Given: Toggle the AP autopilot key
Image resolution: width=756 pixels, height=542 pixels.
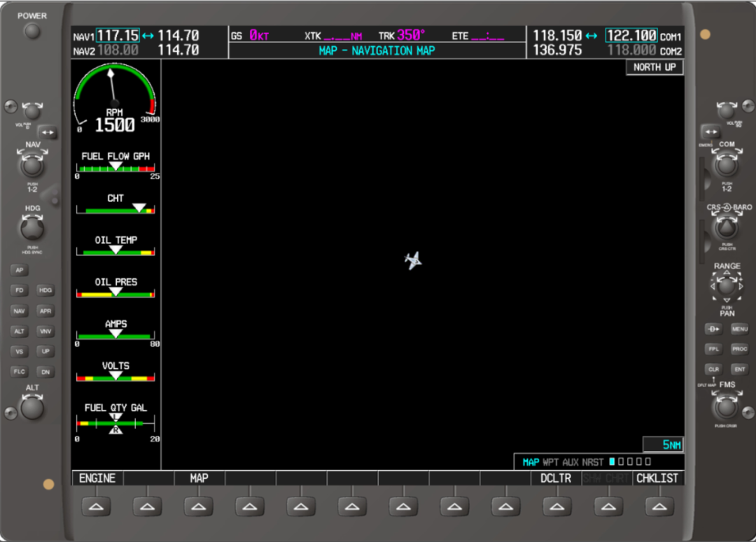Looking at the screenshot, I should [x=20, y=270].
